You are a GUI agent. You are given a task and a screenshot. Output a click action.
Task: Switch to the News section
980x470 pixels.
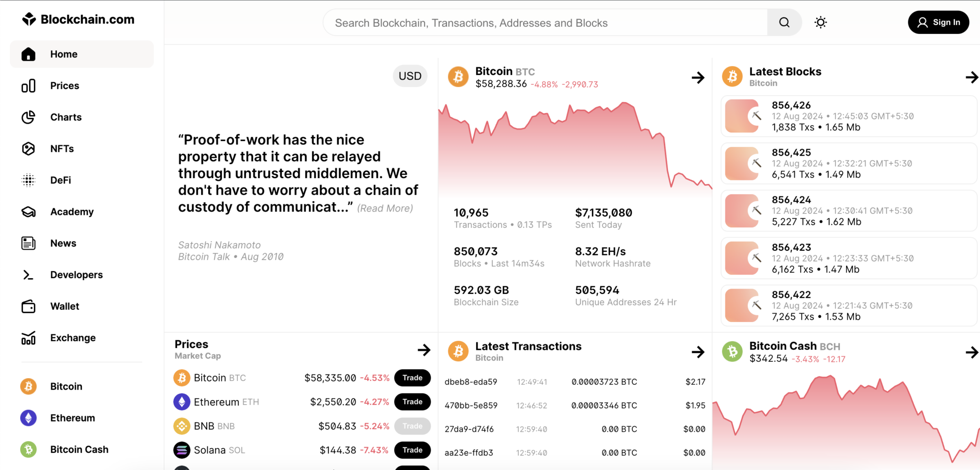click(63, 243)
